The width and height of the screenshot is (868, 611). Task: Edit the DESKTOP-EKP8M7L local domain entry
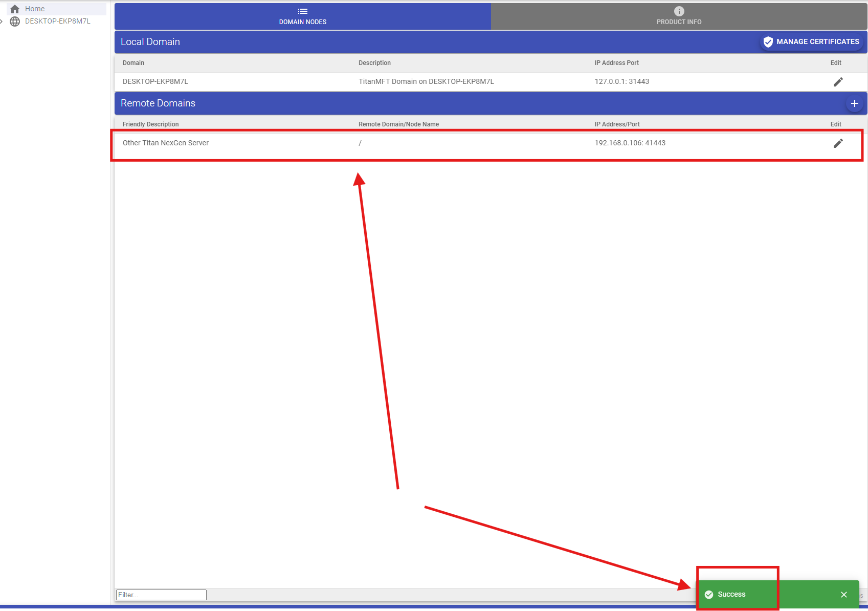pyautogui.click(x=838, y=81)
